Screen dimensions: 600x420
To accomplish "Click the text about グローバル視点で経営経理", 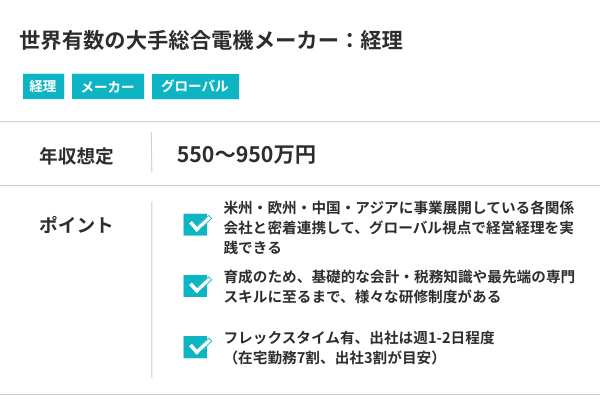I will [x=400, y=227].
